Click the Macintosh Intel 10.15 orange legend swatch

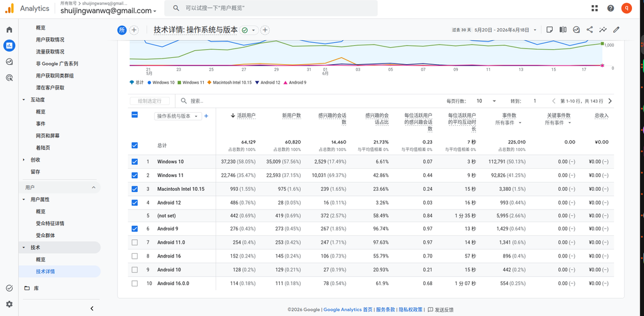[x=209, y=82]
